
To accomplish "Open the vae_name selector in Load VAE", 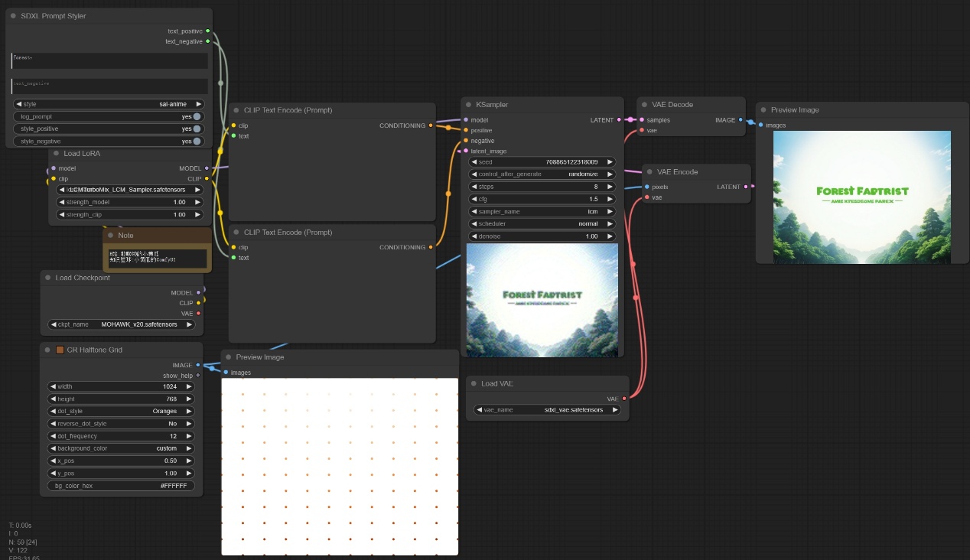I will 547,410.
